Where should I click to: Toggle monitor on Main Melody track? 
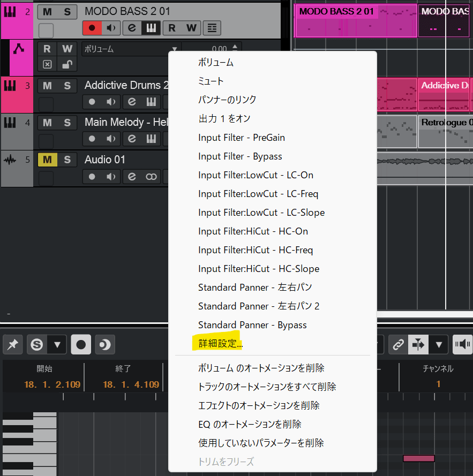pyautogui.click(x=111, y=139)
